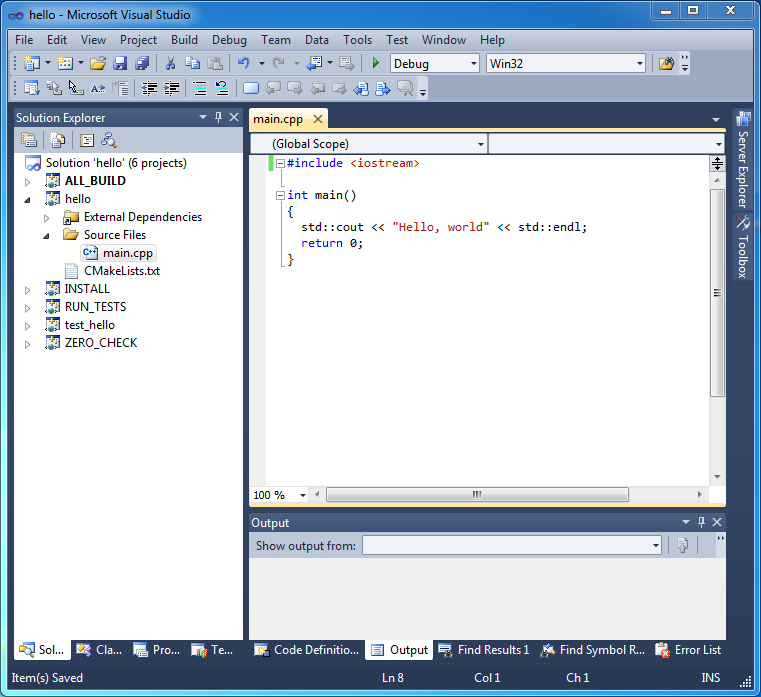Expand the test_hello project node

coord(28,326)
